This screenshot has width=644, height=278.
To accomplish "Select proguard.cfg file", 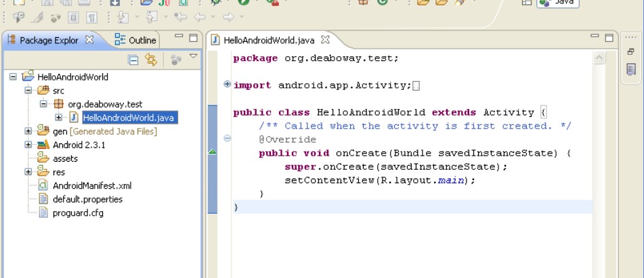I will [78, 213].
